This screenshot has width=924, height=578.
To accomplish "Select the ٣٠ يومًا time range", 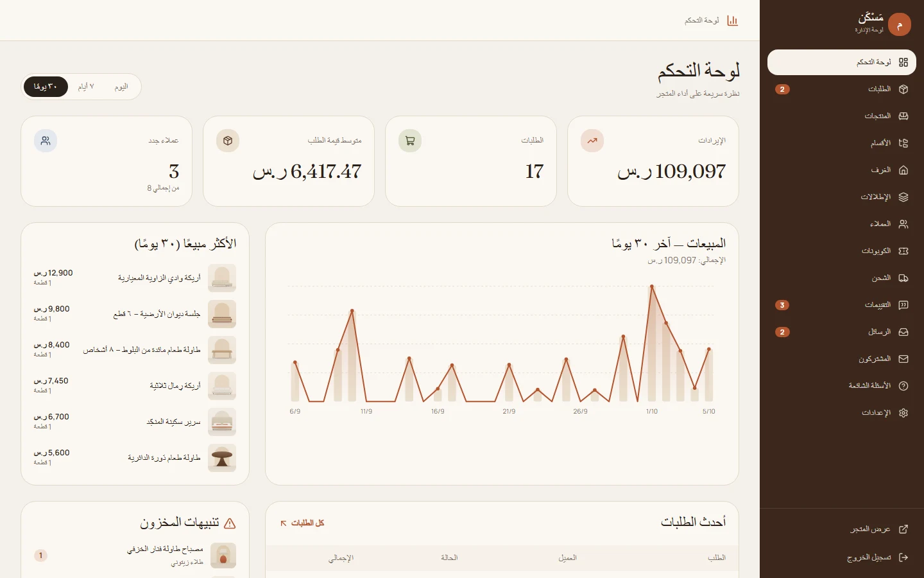I will [x=46, y=87].
